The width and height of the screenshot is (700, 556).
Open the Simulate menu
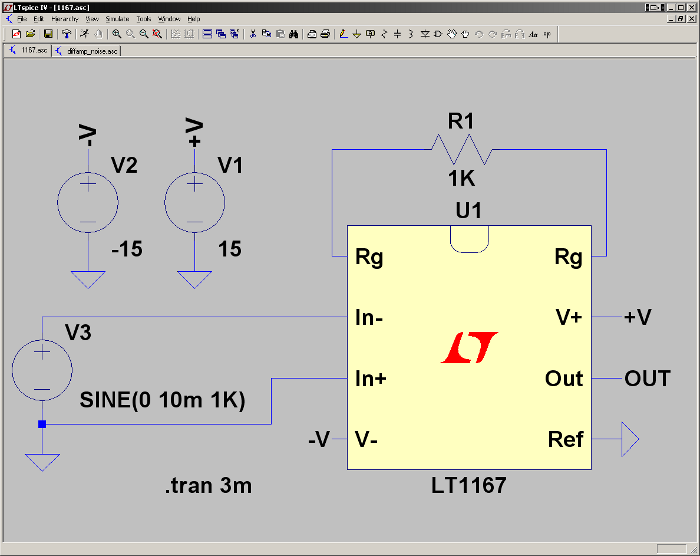(x=117, y=19)
